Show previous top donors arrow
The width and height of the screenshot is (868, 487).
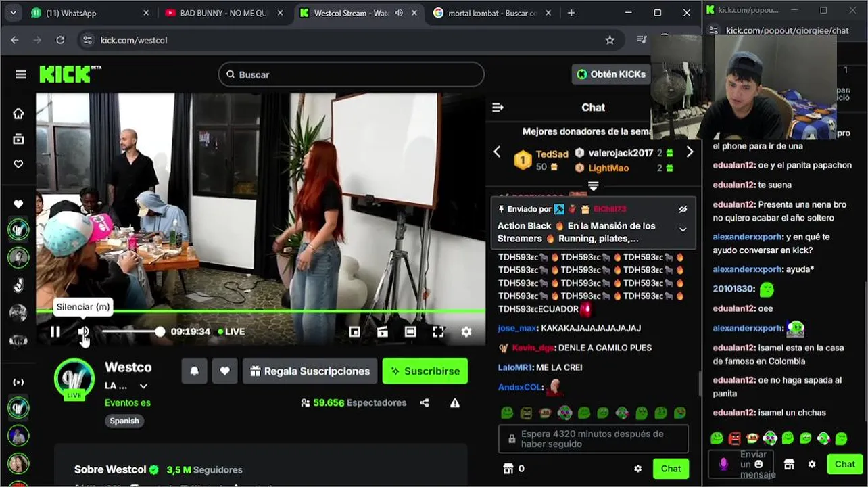pyautogui.click(x=497, y=152)
